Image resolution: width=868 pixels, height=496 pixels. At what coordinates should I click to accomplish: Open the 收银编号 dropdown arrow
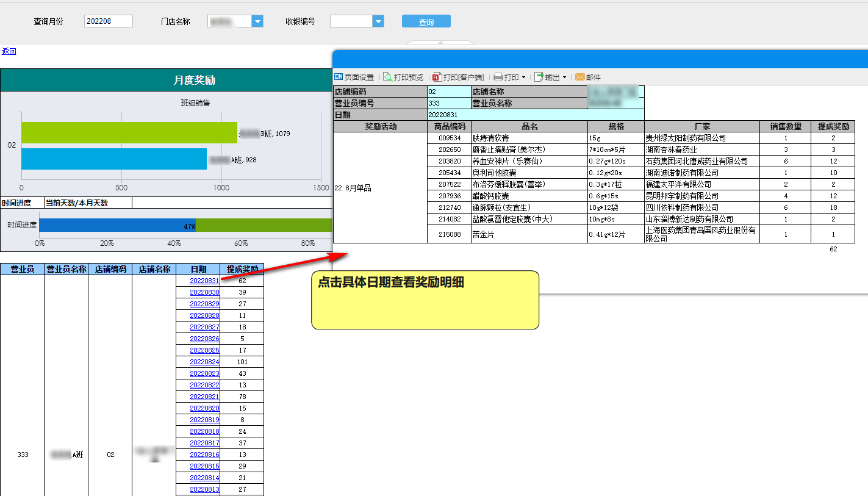(379, 21)
